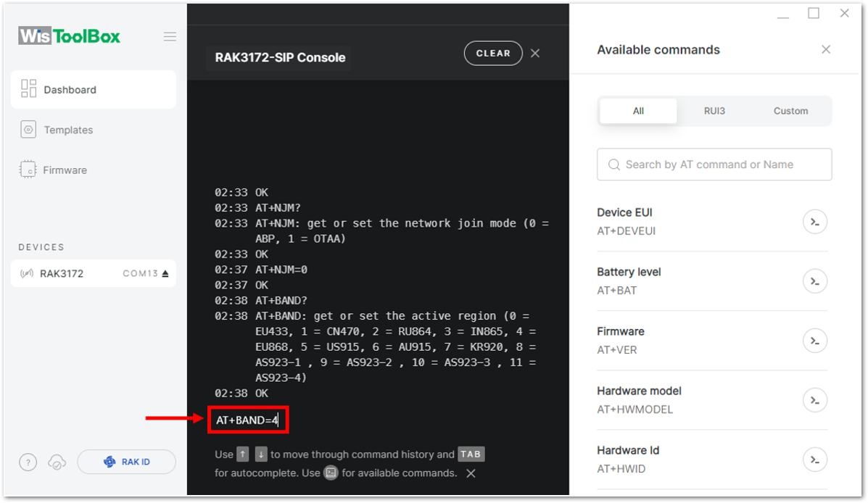Click the RAK ID button

tap(127, 462)
